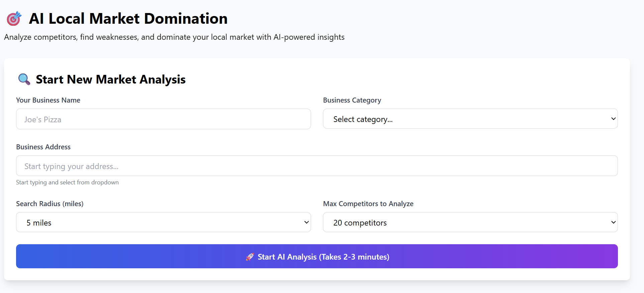
Task: Open the Max Competitors to Analyze dropdown
Action: click(x=470, y=223)
